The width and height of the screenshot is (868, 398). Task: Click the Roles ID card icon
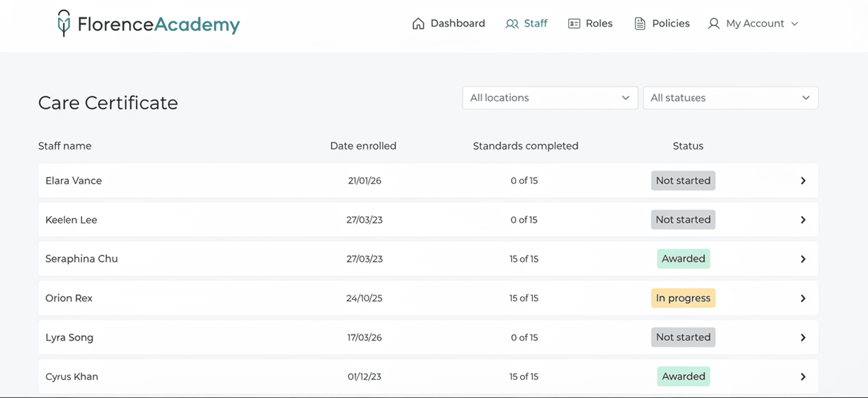(574, 24)
